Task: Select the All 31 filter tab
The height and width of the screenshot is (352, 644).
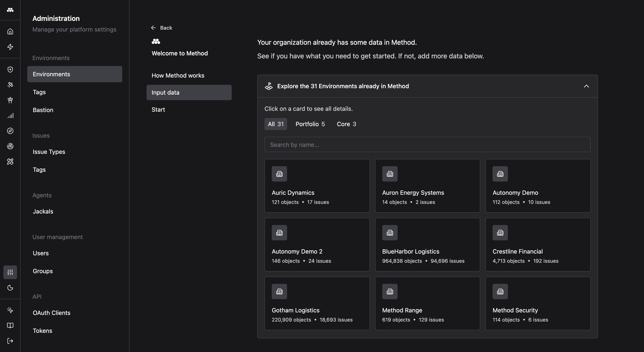Action: click(x=276, y=124)
